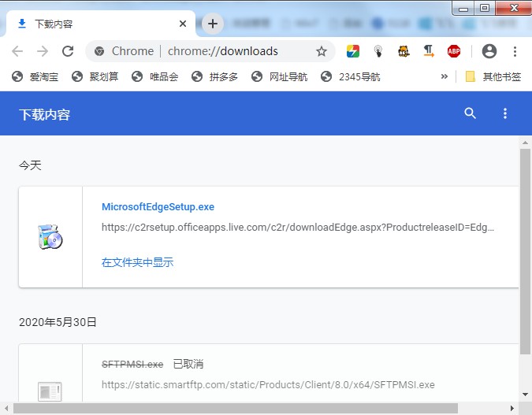The width and height of the screenshot is (532, 415).
Task: Open the downloads page more-actions menu
Action: [505, 113]
